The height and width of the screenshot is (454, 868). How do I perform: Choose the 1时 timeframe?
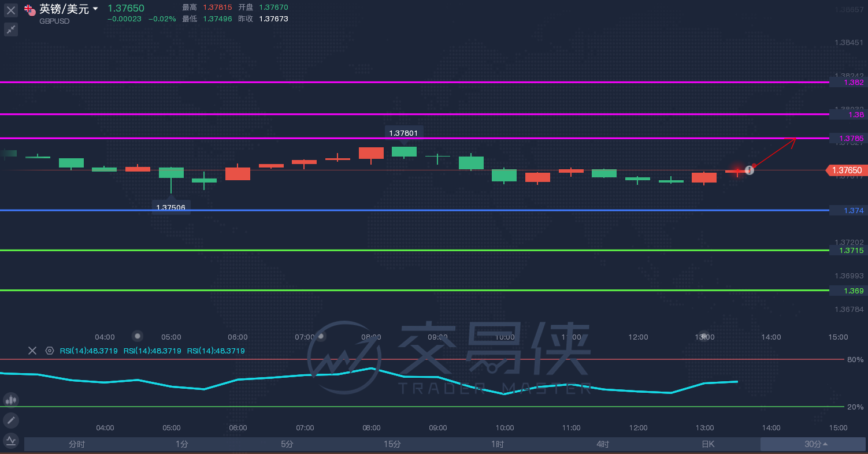[498, 444]
